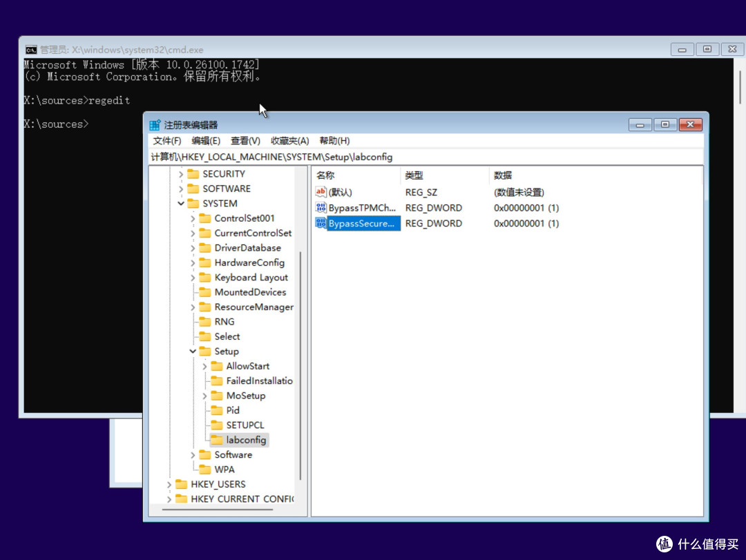The width and height of the screenshot is (746, 560).
Task: Select the HKEY_CURRENT_CONFIG tree item
Action: point(242,499)
